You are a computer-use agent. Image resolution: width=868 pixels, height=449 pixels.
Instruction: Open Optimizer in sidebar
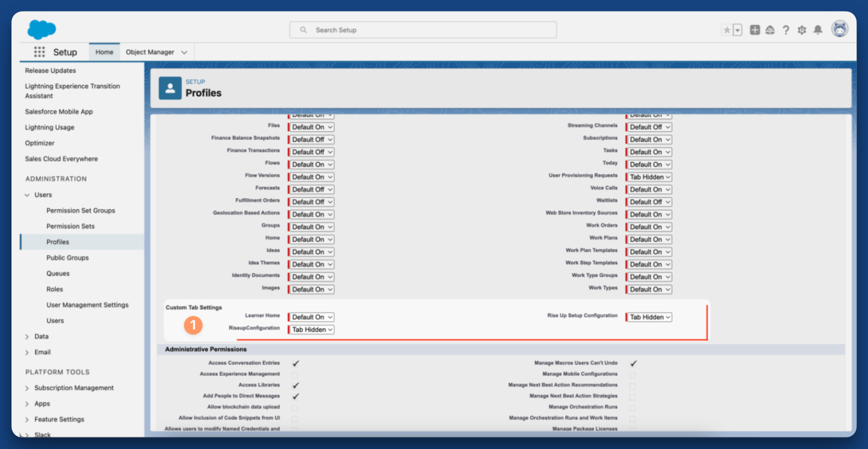39,143
